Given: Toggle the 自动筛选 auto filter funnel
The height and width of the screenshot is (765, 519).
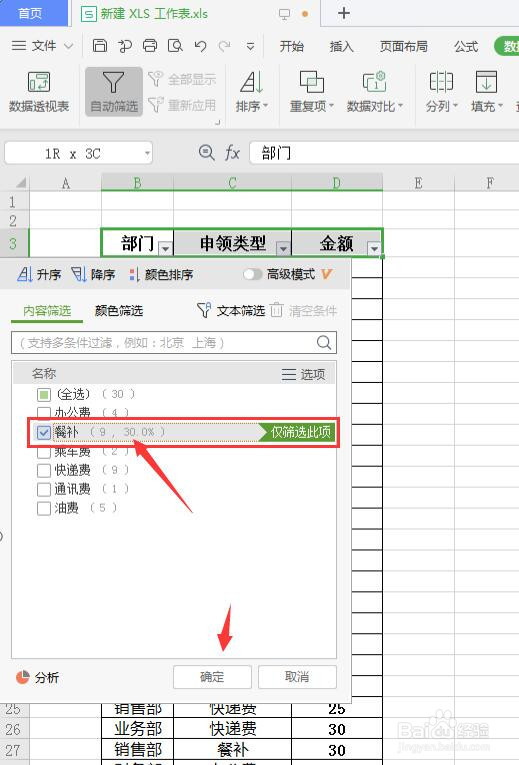Looking at the screenshot, I should click(114, 92).
